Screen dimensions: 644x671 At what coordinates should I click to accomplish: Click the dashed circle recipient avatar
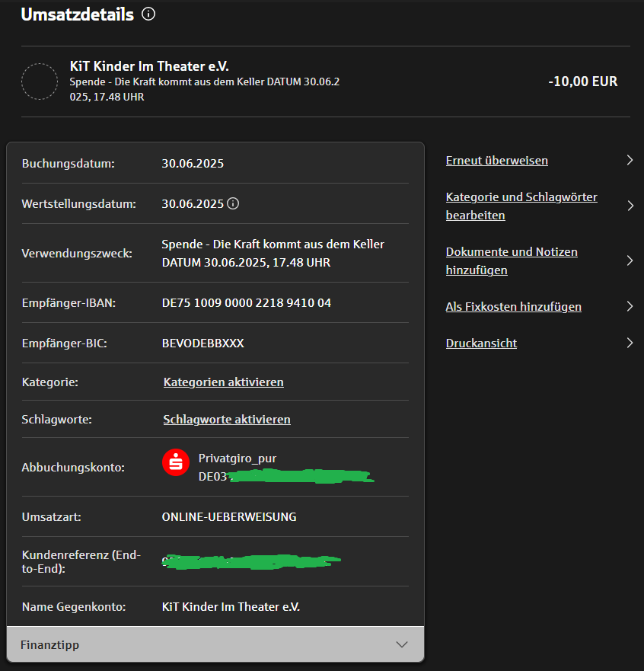[x=40, y=82]
